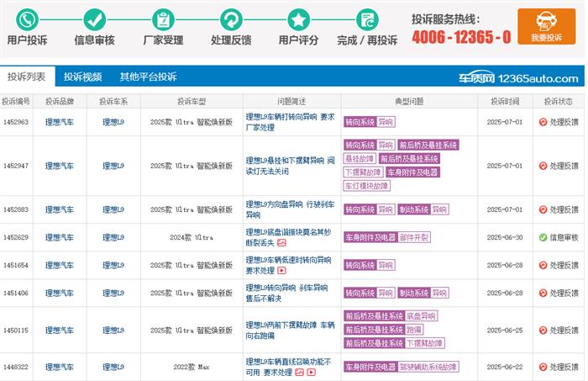The image size is (588, 381).
Task: Open complaint 理想L9底盘谐振块莫名其妙断裂丢失
Action: point(288,237)
